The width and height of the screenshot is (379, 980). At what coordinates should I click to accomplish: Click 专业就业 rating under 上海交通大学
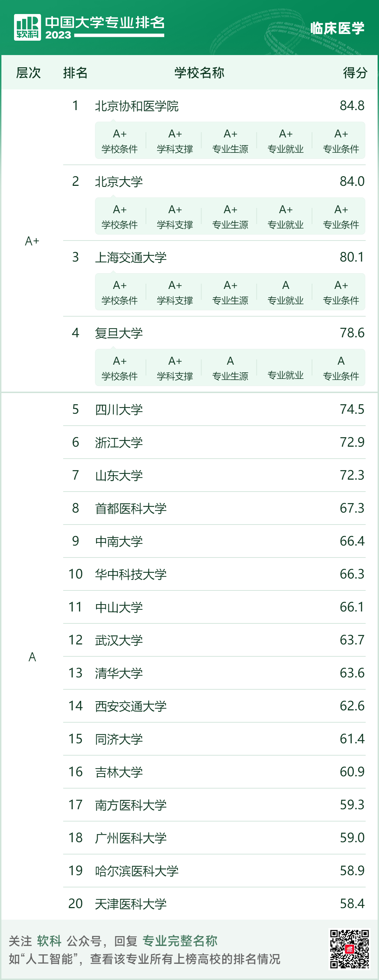pyautogui.click(x=286, y=292)
